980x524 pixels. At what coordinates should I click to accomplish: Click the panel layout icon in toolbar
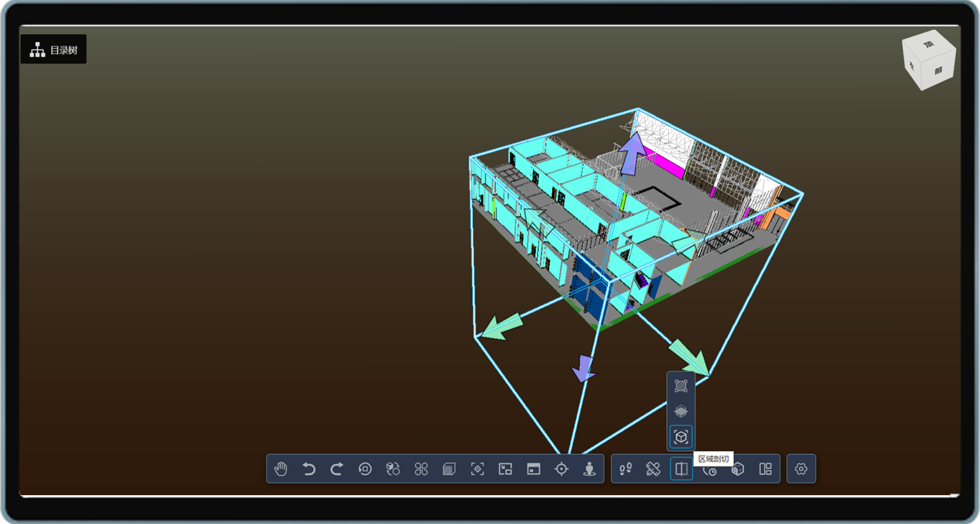pos(765,469)
